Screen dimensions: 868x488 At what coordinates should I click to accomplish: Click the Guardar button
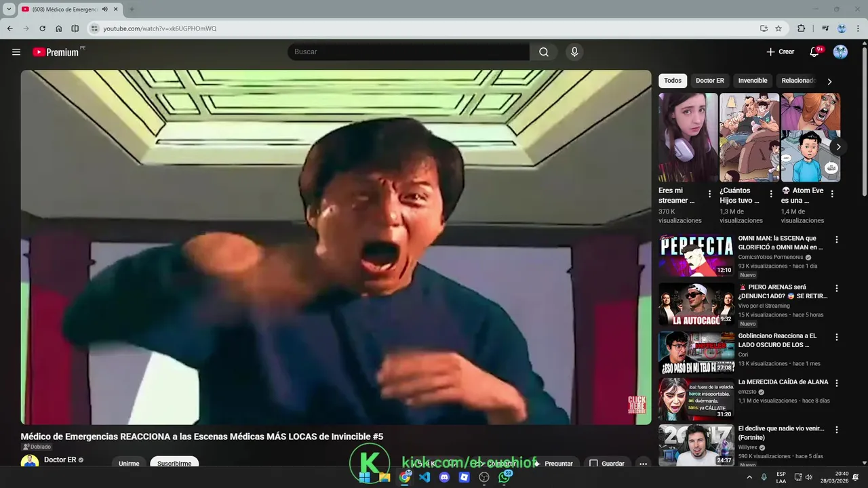pyautogui.click(x=607, y=464)
